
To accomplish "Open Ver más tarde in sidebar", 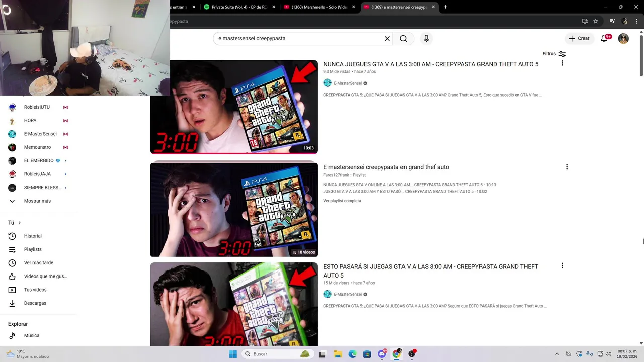I will pyautogui.click(x=38, y=263).
